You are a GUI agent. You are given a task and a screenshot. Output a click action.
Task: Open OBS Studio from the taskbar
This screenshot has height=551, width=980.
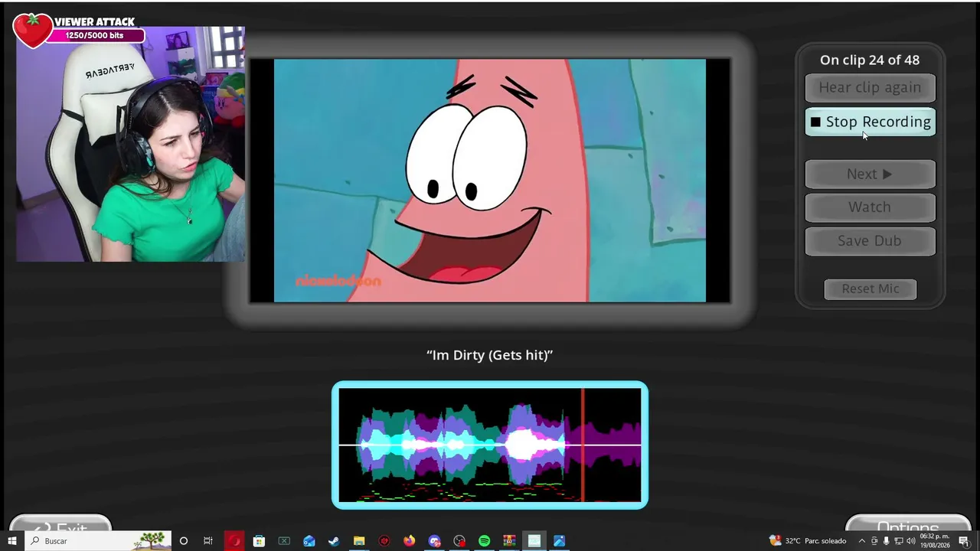coord(459,541)
